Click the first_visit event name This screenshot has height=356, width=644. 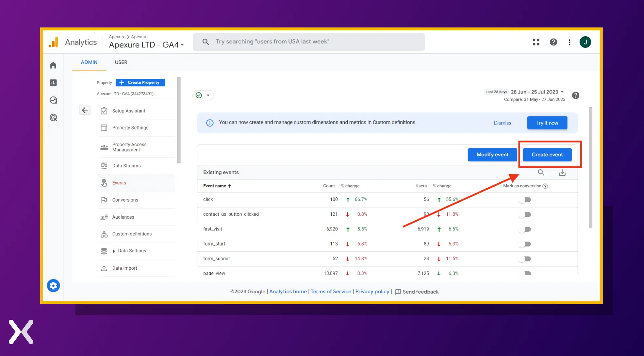pyautogui.click(x=212, y=229)
